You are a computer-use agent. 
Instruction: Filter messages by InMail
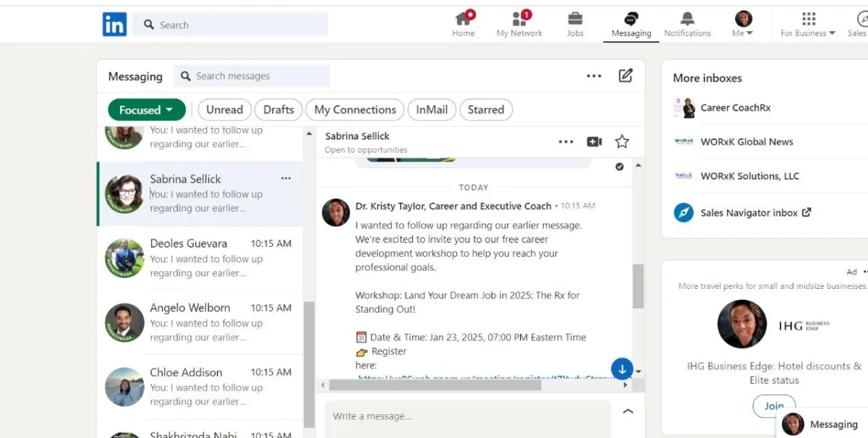(432, 110)
